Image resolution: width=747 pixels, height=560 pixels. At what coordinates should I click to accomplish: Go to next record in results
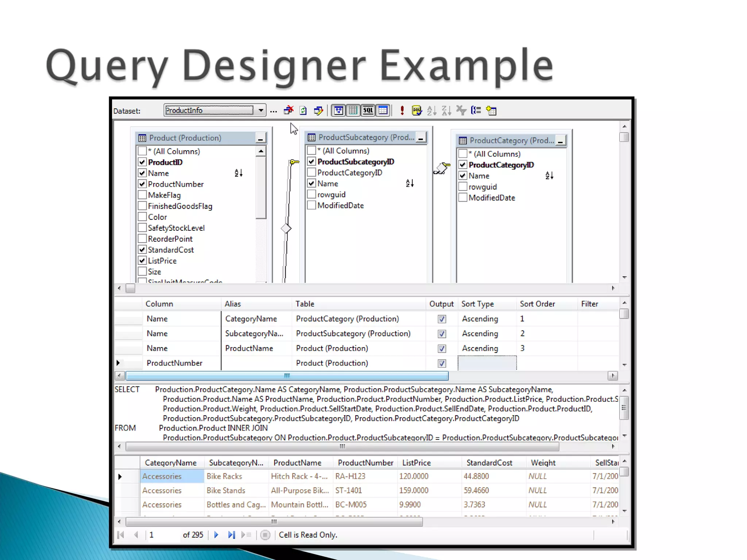point(216,535)
